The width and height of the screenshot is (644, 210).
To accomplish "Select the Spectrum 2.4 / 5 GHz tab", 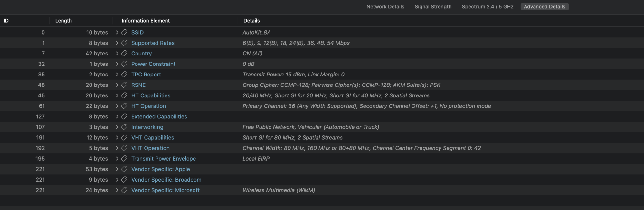I will pyautogui.click(x=487, y=7).
